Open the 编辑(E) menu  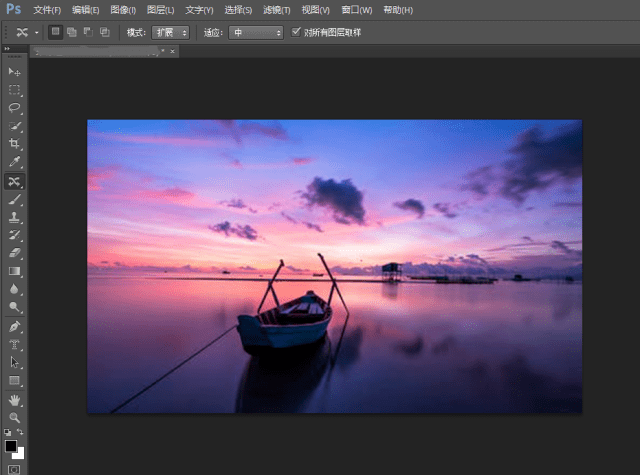(x=86, y=10)
